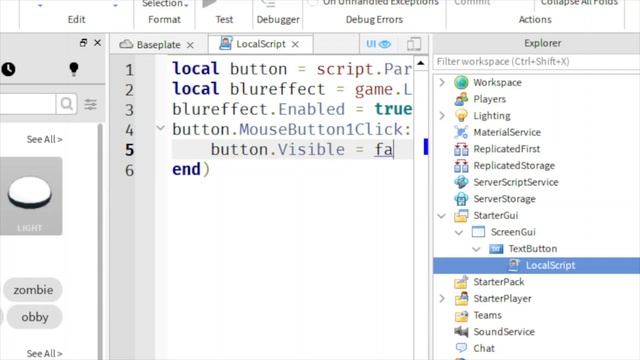640x360 pixels.
Task: Select the Light model thumbnail
Action: 31,196
